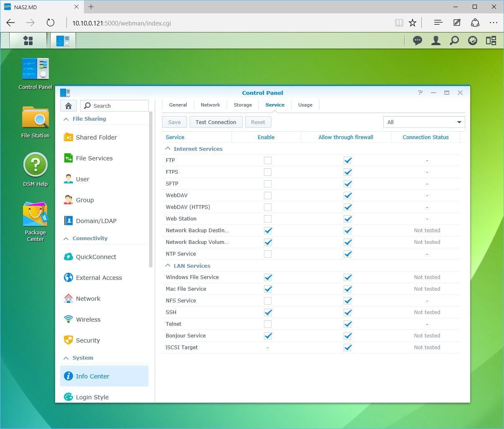Select the Service tab
This screenshot has height=429, width=504.
275,105
